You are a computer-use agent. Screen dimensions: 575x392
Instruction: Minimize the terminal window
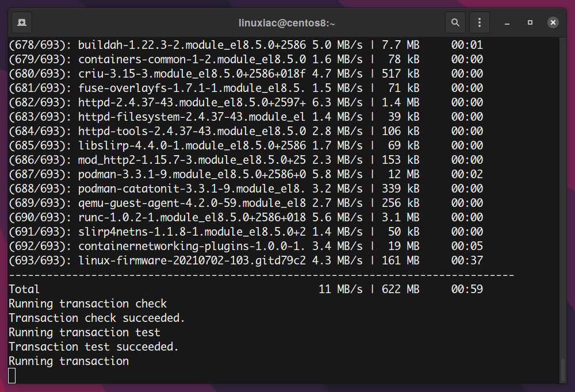click(507, 23)
